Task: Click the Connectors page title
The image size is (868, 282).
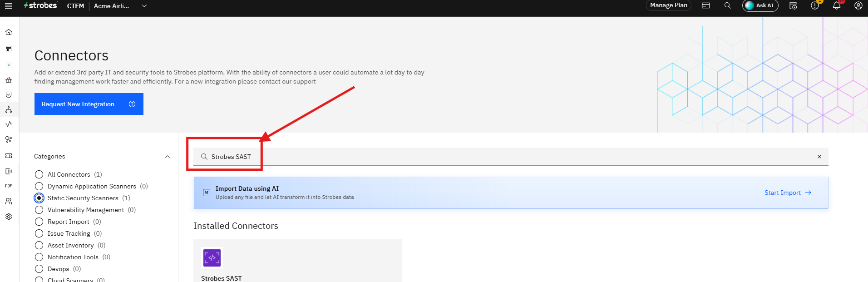Action: [x=71, y=55]
